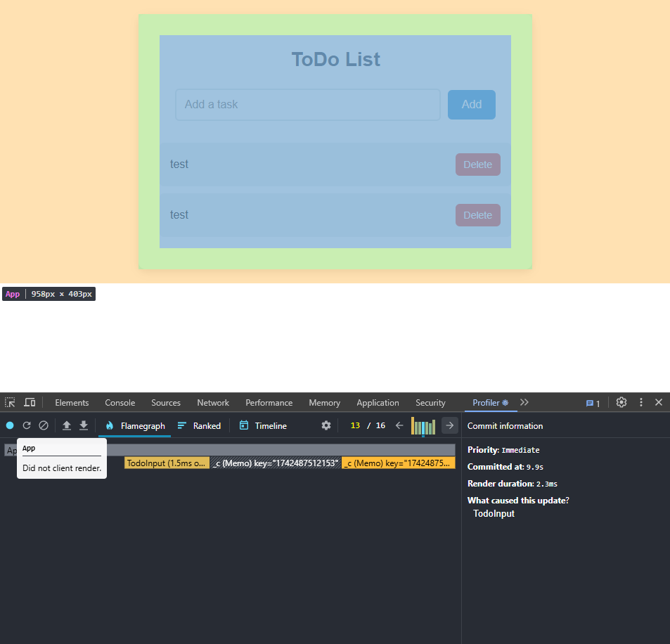The width and height of the screenshot is (670, 644).
Task: Toggle the device emulation mode
Action: pyautogui.click(x=30, y=402)
